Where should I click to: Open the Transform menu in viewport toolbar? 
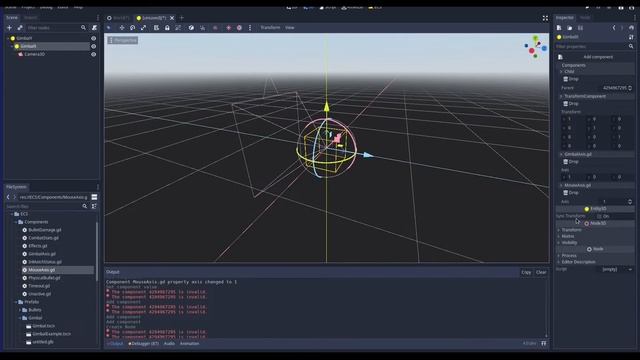(270, 28)
